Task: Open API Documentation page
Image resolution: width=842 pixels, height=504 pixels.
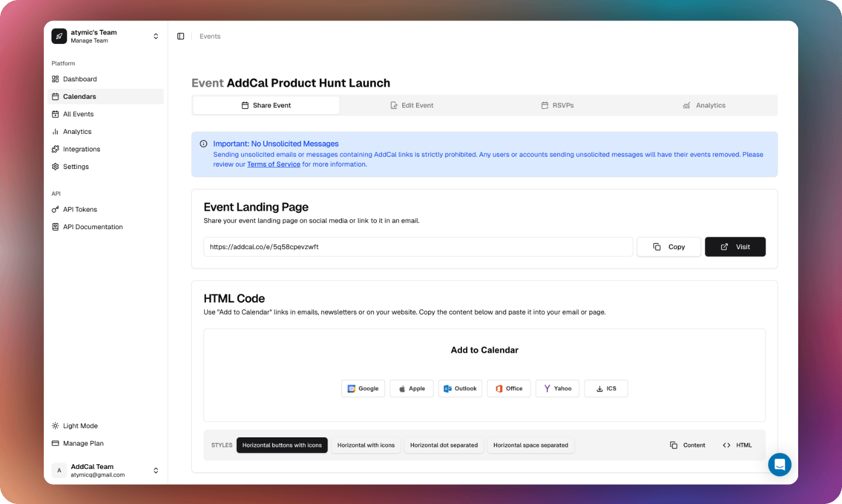Action: pyautogui.click(x=106, y=227)
